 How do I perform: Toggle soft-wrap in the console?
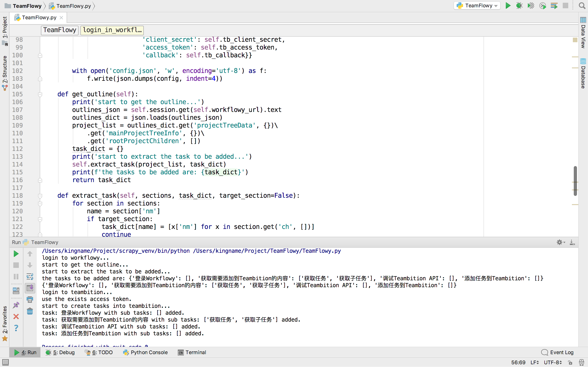point(30,276)
